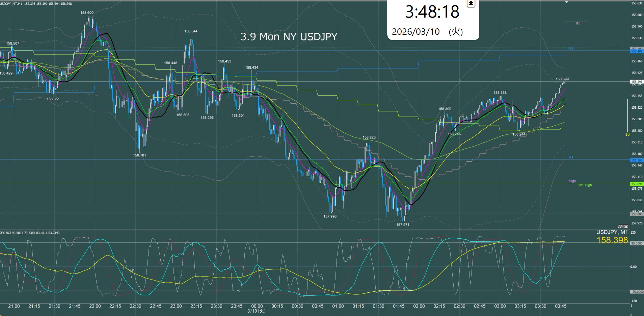Click the blue R2 pivot label

tap(571, 48)
